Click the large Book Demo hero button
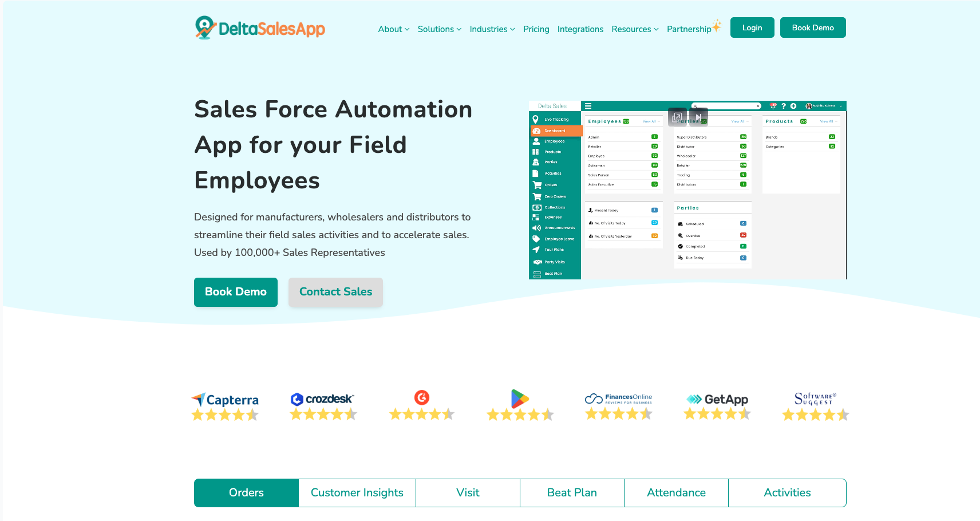This screenshot has height=521, width=980. coord(236,292)
